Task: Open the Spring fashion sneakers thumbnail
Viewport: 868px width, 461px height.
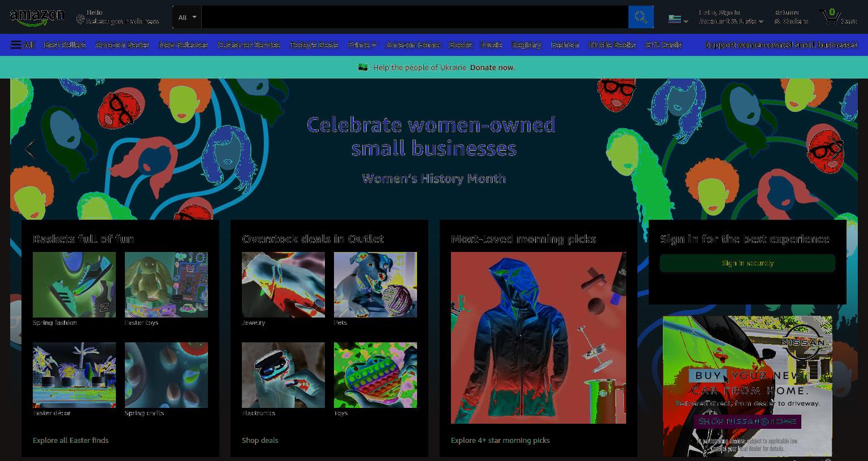Action: coord(74,285)
